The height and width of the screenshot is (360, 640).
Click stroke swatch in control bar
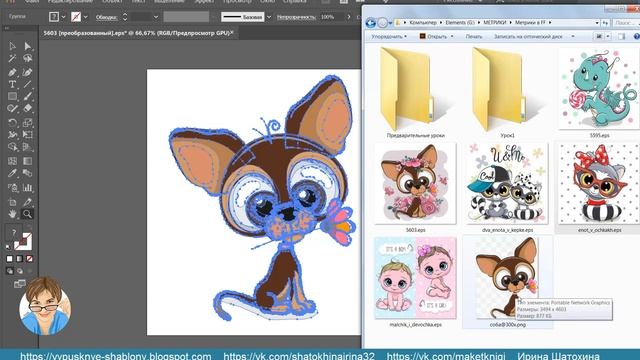pos(76,17)
